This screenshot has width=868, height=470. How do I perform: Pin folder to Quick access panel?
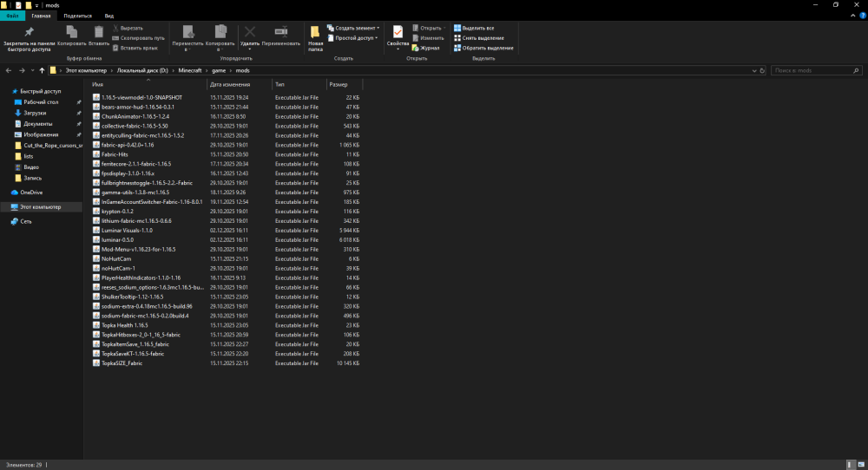pyautogui.click(x=29, y=38)
